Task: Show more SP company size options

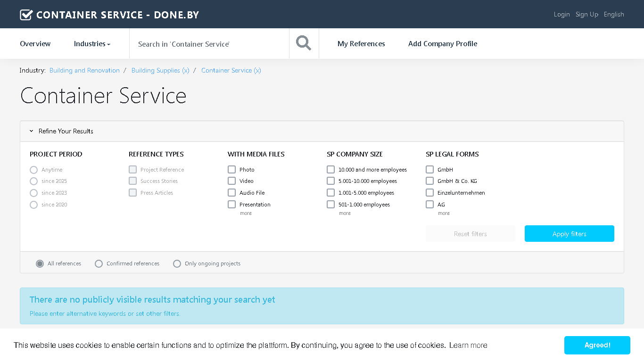Action: (345, 214)
